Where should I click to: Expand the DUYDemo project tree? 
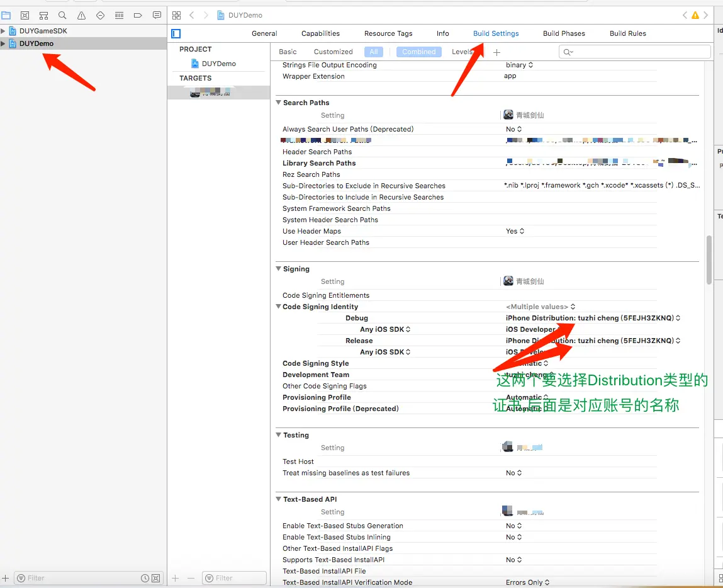click(3, 43)
